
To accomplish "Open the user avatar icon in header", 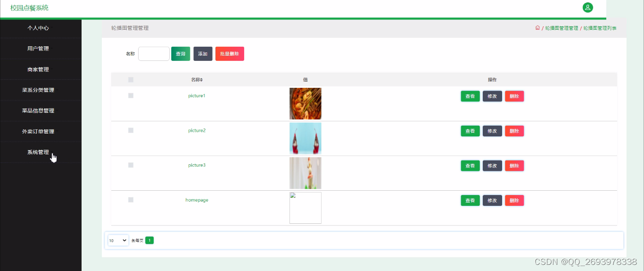I will (x=587, y=8).
